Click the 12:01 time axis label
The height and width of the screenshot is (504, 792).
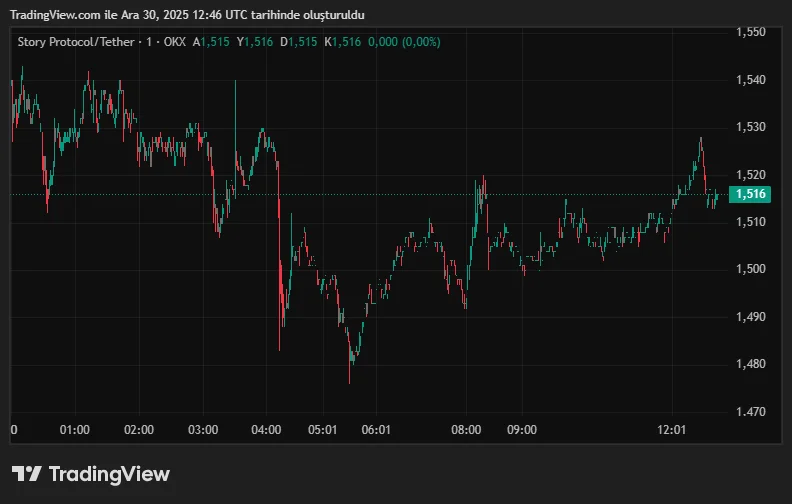672,430
